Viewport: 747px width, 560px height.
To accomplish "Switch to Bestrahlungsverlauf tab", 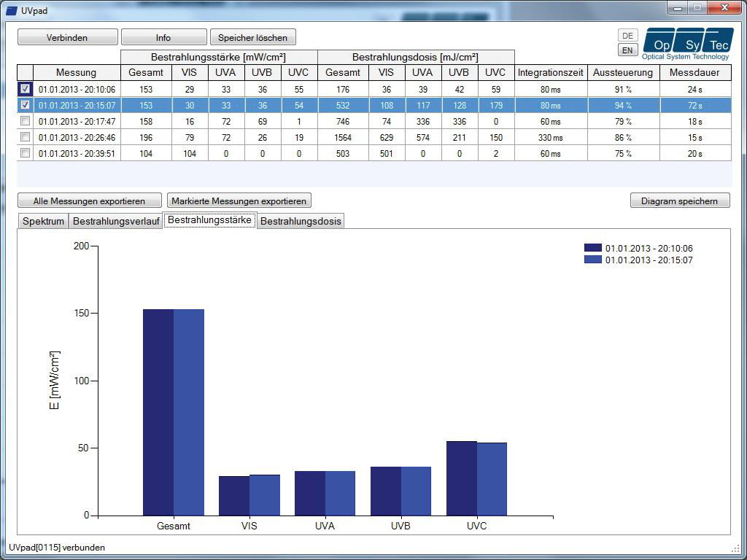I will tap(116, 222).
